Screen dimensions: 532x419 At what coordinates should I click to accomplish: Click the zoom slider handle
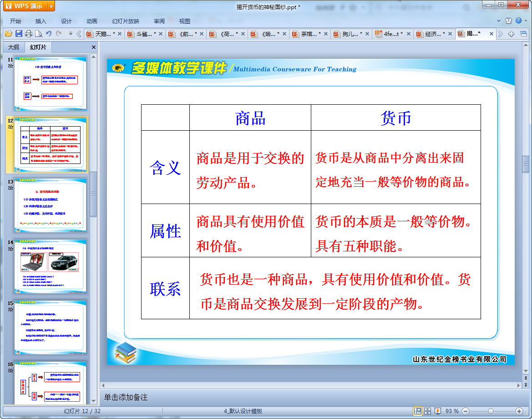click(x=491, y=411)
